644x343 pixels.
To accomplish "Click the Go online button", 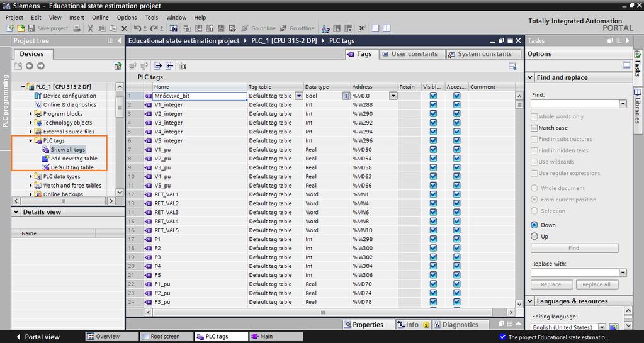I will 258,28.
